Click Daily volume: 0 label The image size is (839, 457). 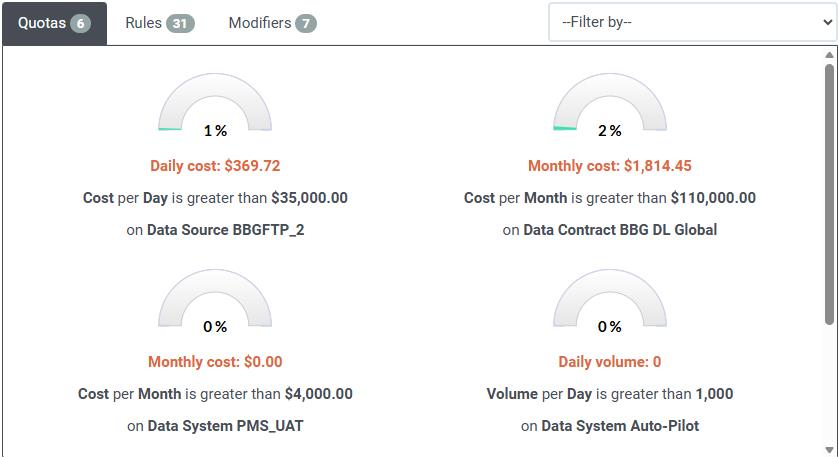609,362
